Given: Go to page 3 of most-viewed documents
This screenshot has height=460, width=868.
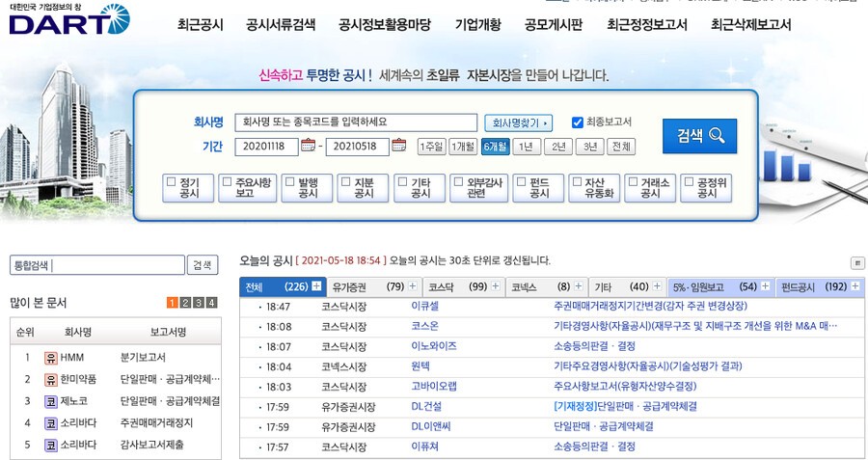Looking at the screenshot, I should [198, 302].
